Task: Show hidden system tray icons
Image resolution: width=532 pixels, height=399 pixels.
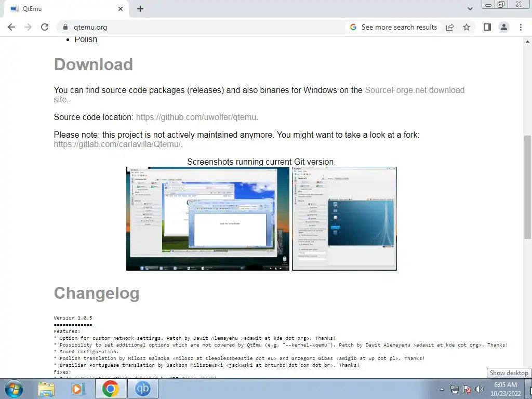Action: [x=442, y=390]
